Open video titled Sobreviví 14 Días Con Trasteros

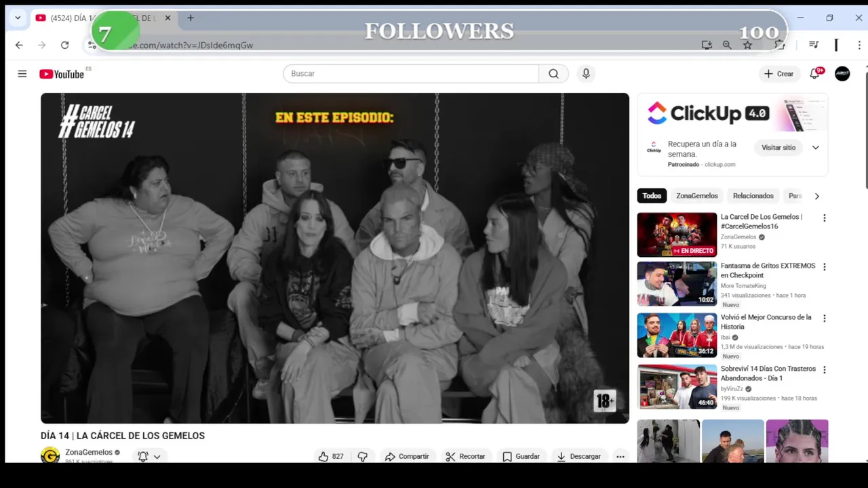coord(768,373)
